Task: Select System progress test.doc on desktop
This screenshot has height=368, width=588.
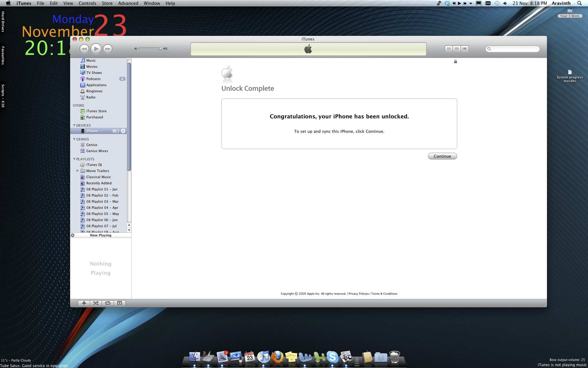Action: [570, 76]
